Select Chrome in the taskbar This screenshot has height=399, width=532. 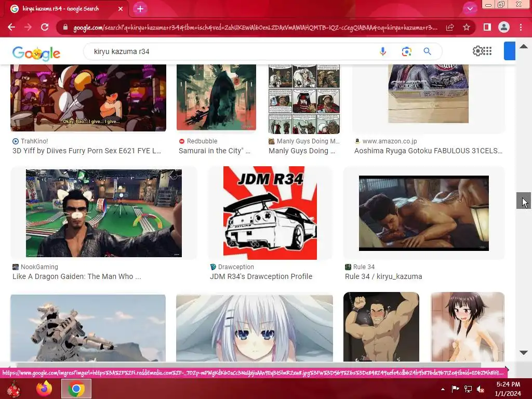point(76,389)
